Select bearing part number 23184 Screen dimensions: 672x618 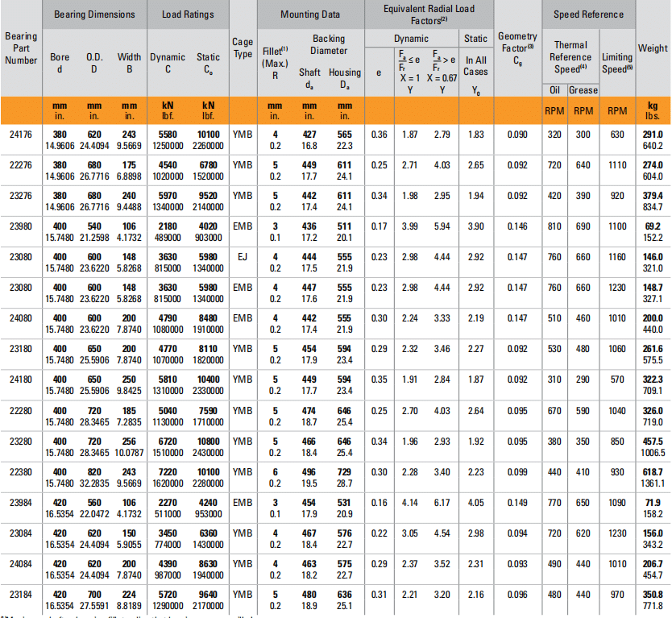[21, 594]
